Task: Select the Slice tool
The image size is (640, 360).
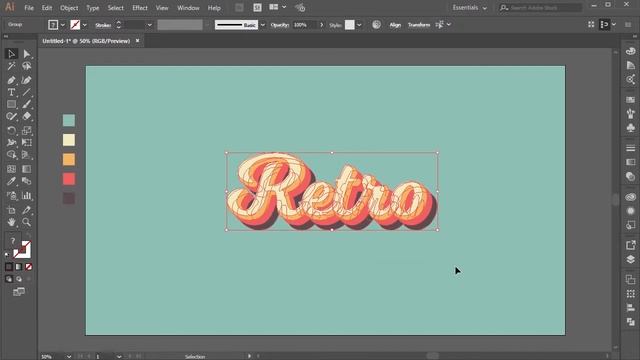Action: click(x=27, y=210)
